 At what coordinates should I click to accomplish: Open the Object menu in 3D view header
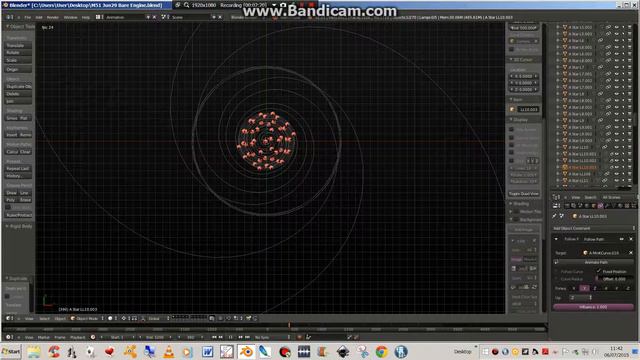(x=60, y=318)
